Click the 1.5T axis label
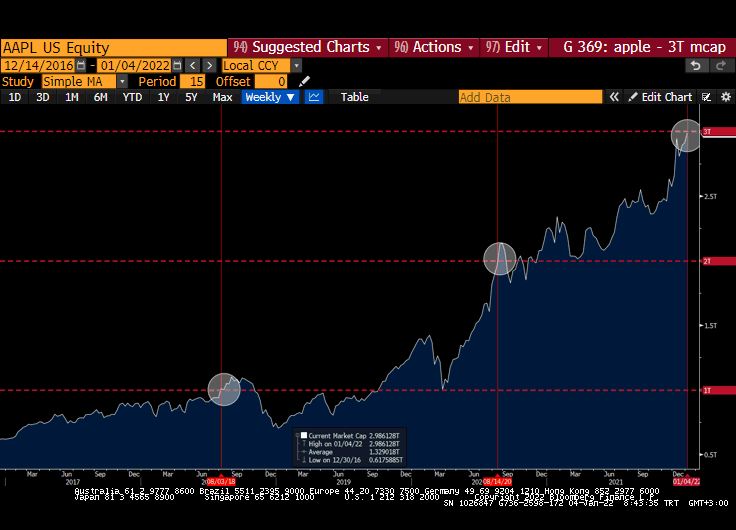Viewport: 736px width, 530px height. (x=711, y=325)
